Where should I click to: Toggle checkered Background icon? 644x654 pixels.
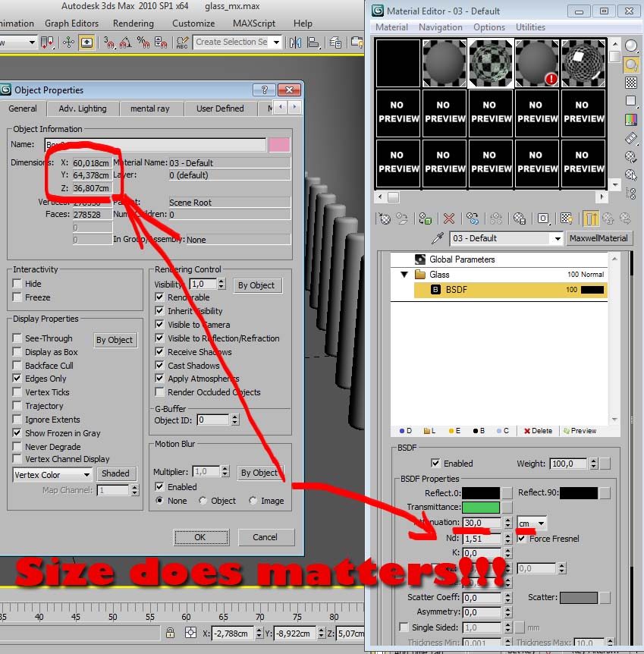click(x=631, y=83)
